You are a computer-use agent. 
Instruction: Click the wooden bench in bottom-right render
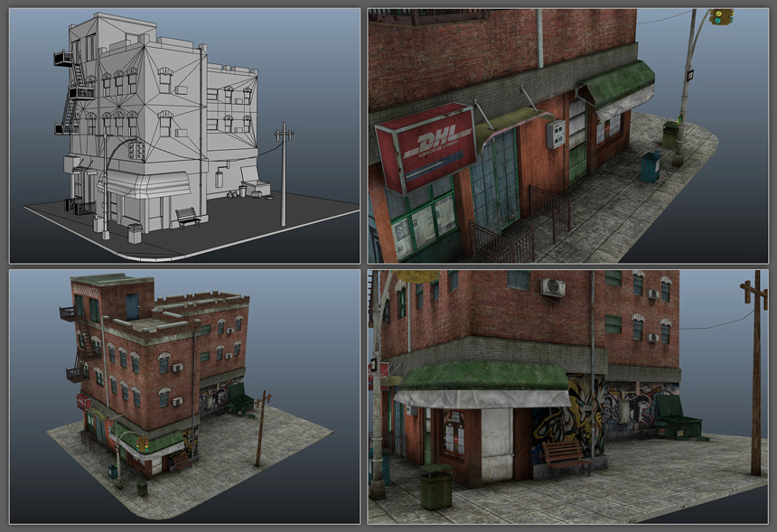566,456
